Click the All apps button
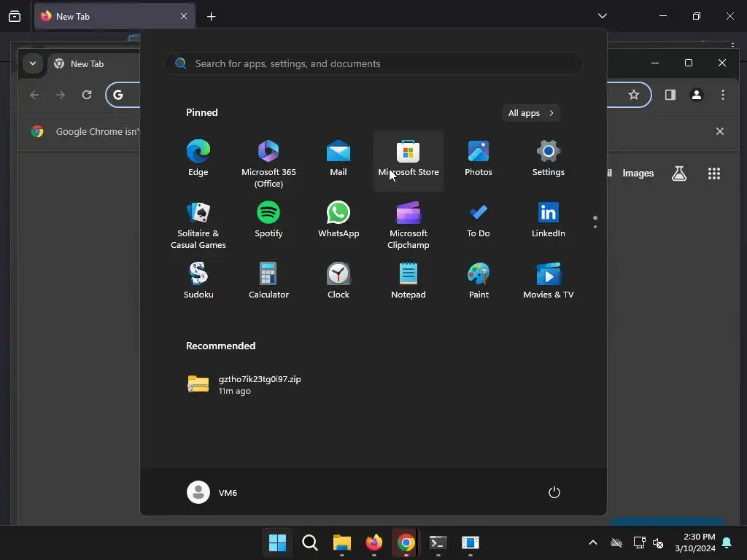This screenshot has width=747, height=560. (531, 113)
